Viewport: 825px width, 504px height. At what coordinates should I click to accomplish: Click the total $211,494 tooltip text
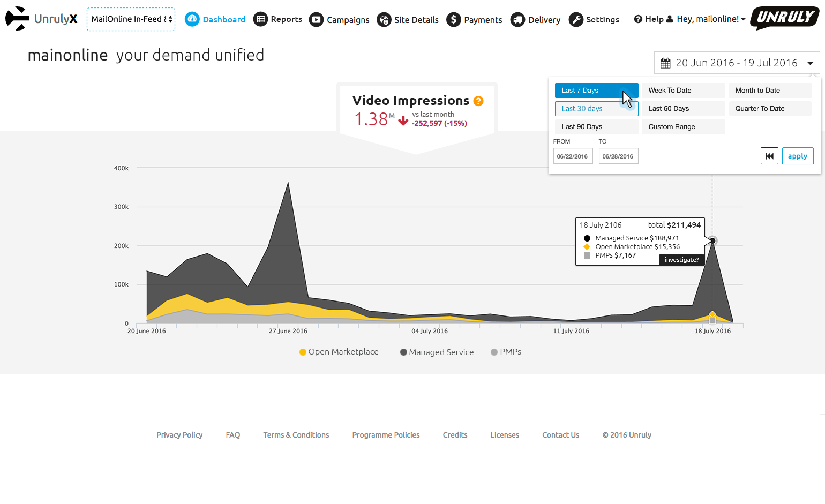point(674,225)
